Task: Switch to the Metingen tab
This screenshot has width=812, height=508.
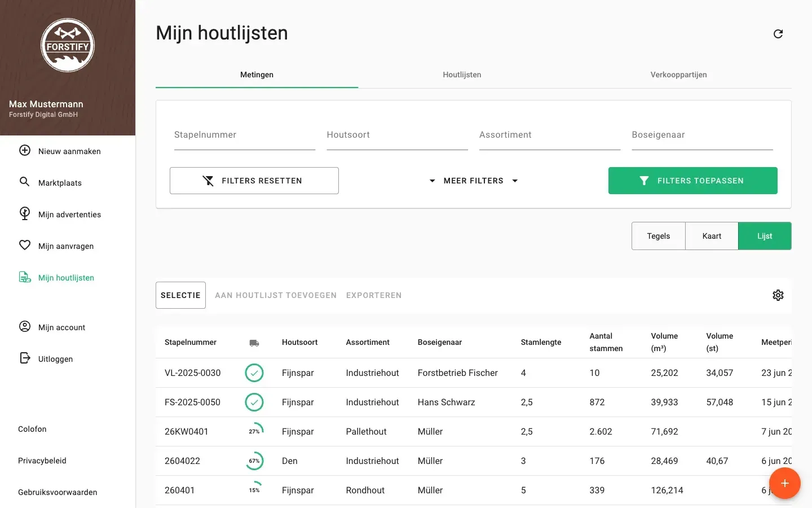Action: [257, 75]
